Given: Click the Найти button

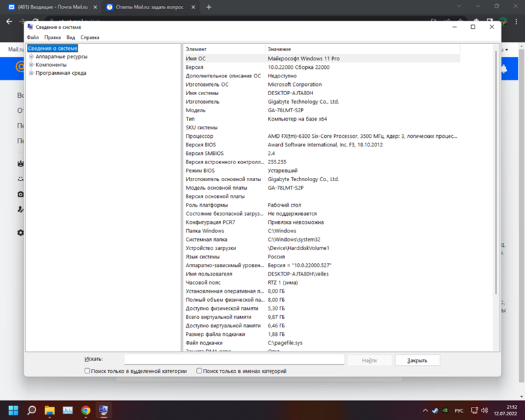Looking at the screenshot, I should tap(369, 360).
